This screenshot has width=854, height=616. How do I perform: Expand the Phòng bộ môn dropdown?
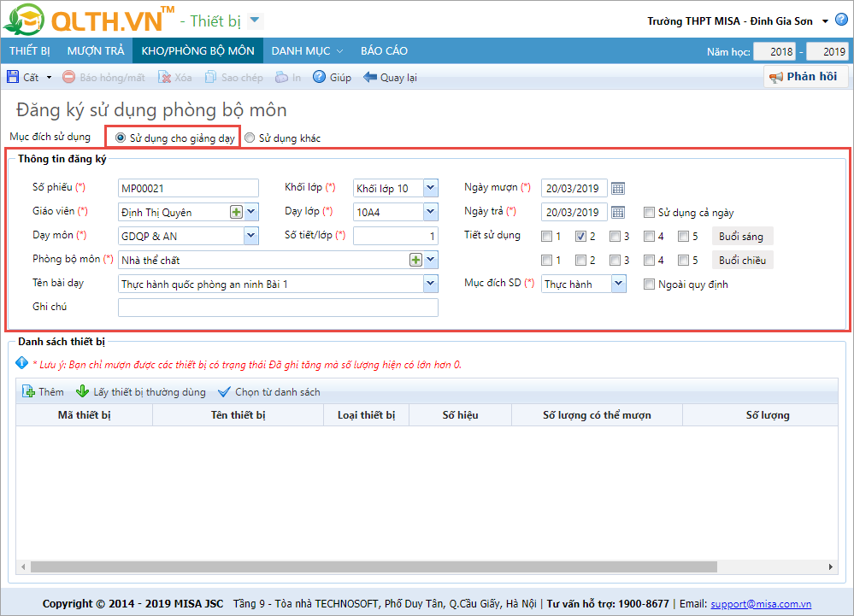431,260
